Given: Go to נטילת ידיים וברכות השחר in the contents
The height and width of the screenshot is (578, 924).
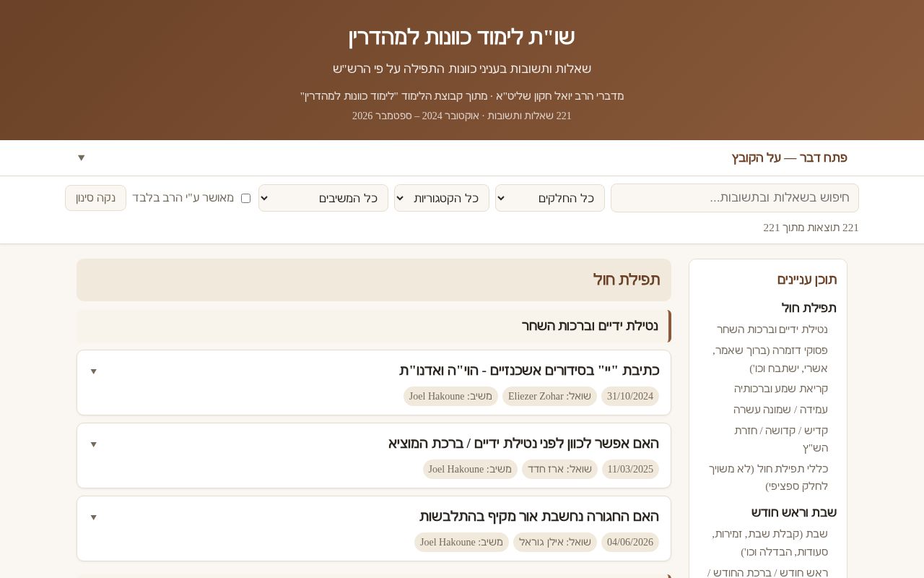Looking at the screenshot, I should (x=772, y=329).
